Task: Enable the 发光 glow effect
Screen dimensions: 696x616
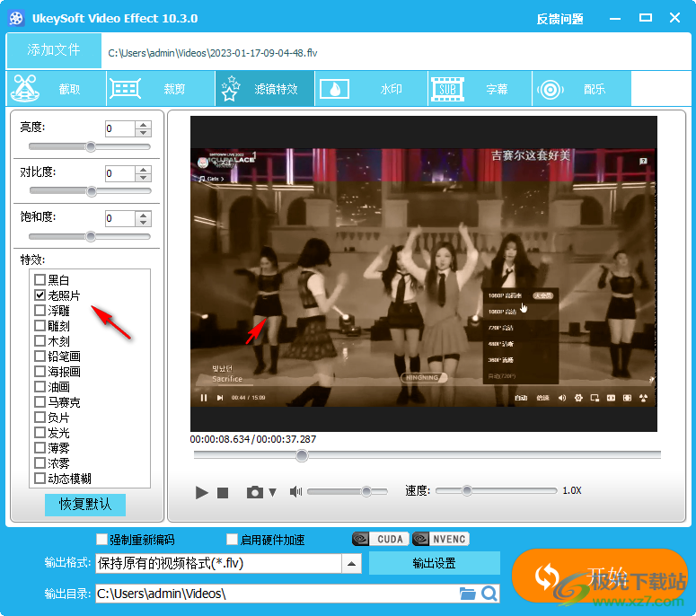Action: [x=40, y=432]
